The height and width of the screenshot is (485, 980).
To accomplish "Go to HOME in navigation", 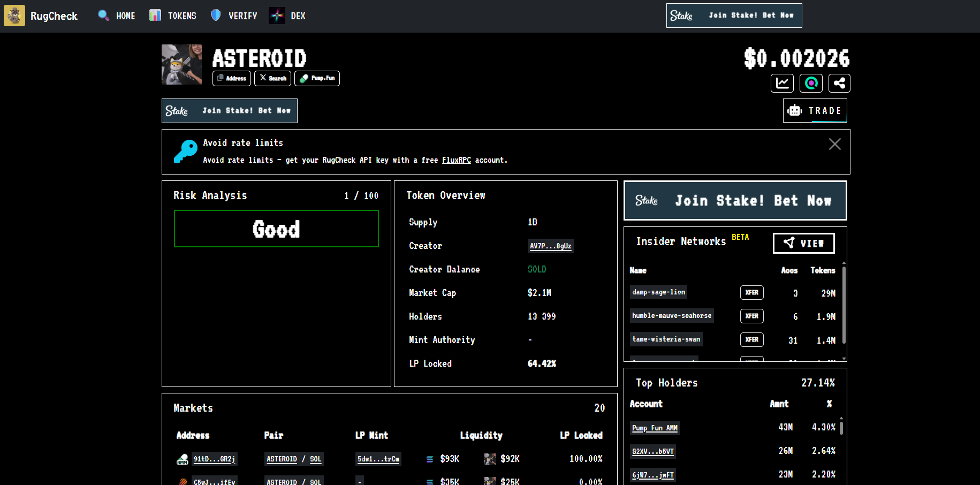I will coord(117,16).
